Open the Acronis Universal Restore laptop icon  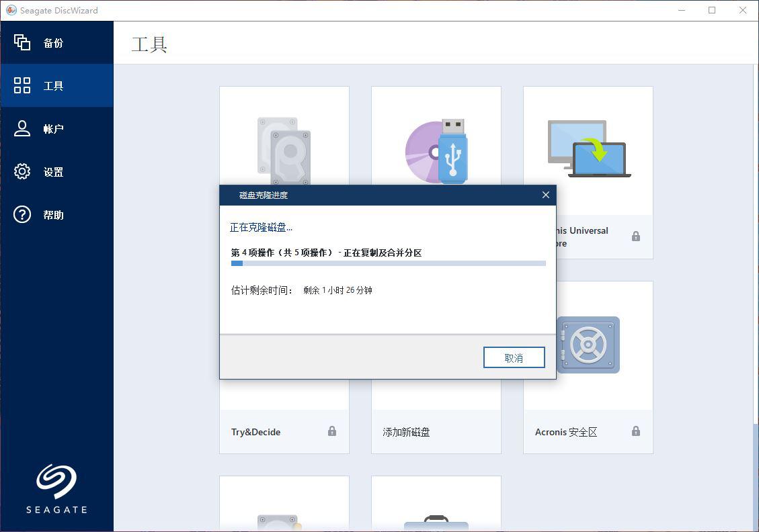click(x=588, y=148)
